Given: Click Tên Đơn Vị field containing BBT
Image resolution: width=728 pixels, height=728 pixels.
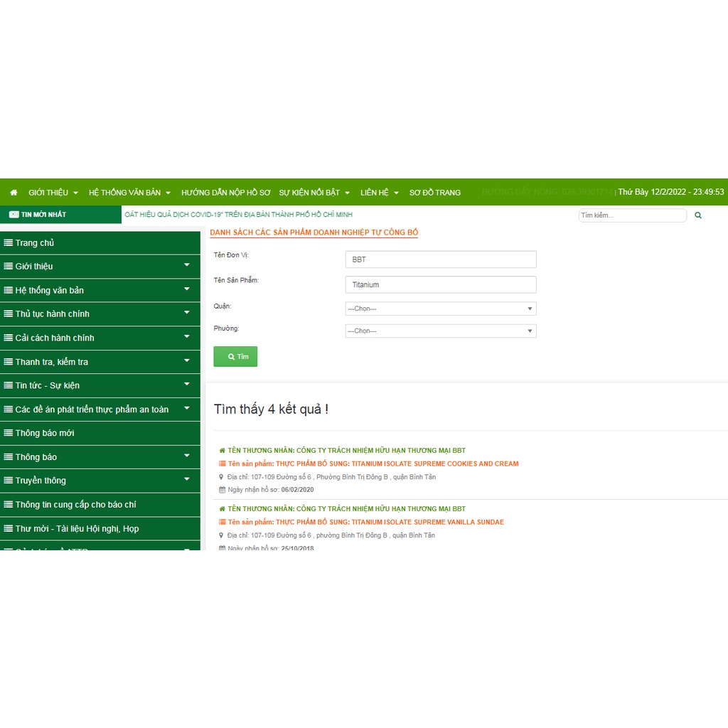Looking at the screenshot, I should [441, 259].
